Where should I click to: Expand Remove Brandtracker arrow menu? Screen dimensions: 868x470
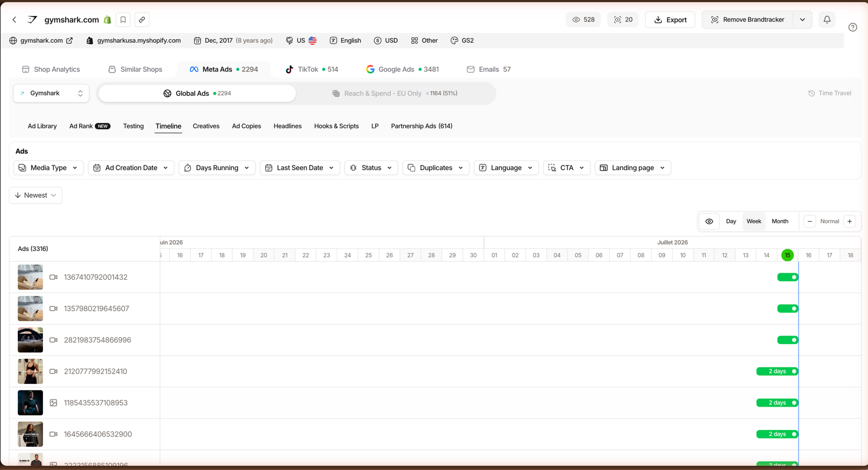click(x=802, y=20)
